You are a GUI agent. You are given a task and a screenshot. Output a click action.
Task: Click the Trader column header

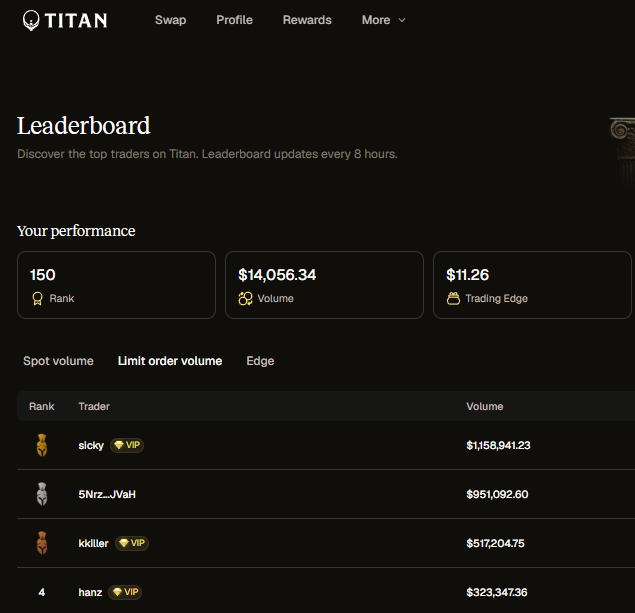click(x=94, y=406)
